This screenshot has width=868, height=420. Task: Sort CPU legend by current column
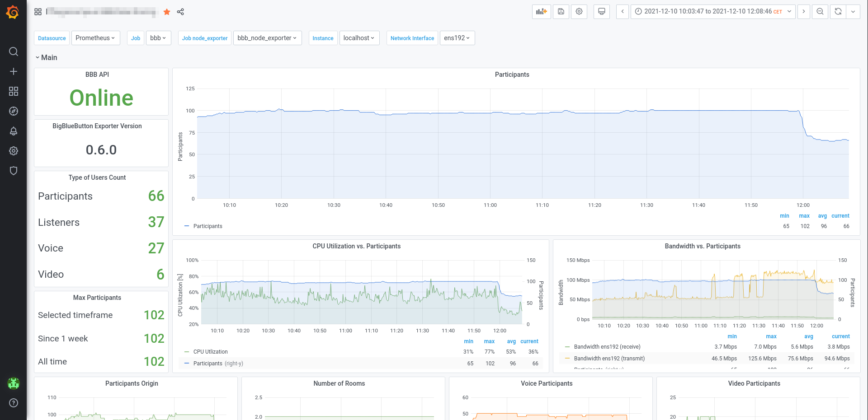[x=529, y=341]
